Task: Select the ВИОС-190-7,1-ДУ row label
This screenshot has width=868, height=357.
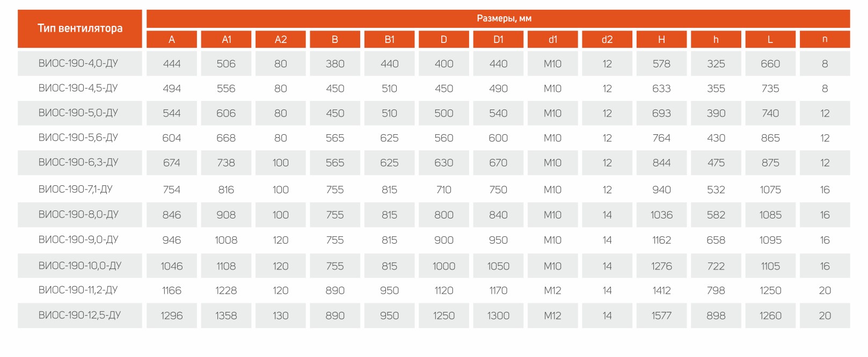Action: pos(80,189)
